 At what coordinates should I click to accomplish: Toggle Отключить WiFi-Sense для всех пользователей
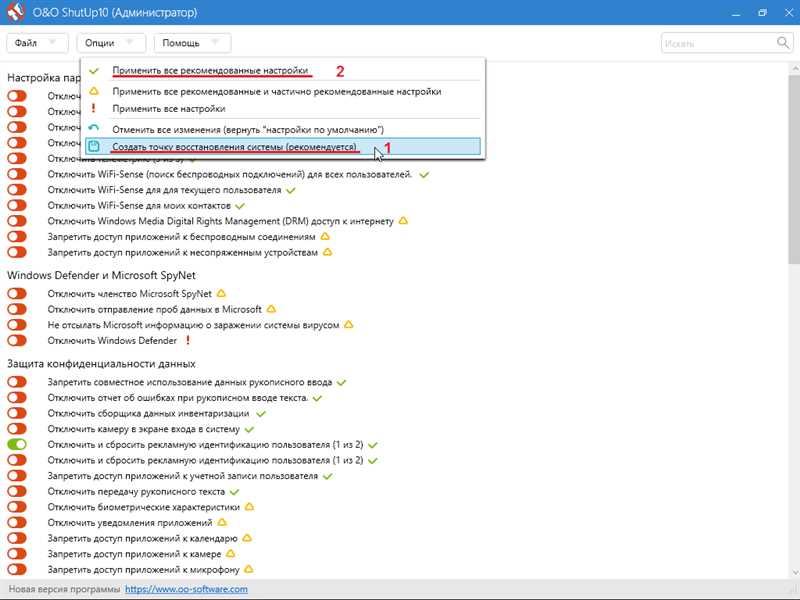point(17,174)
